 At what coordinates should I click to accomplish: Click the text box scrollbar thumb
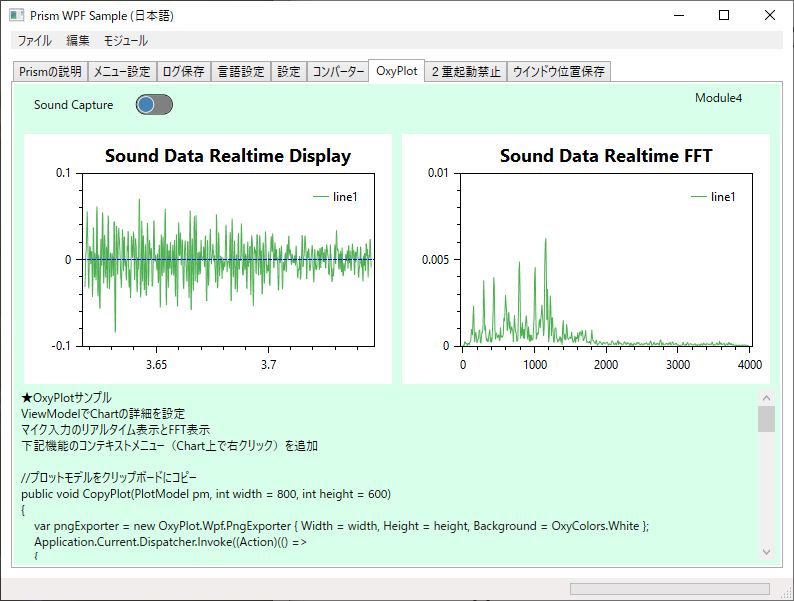[x=766, y=419]
